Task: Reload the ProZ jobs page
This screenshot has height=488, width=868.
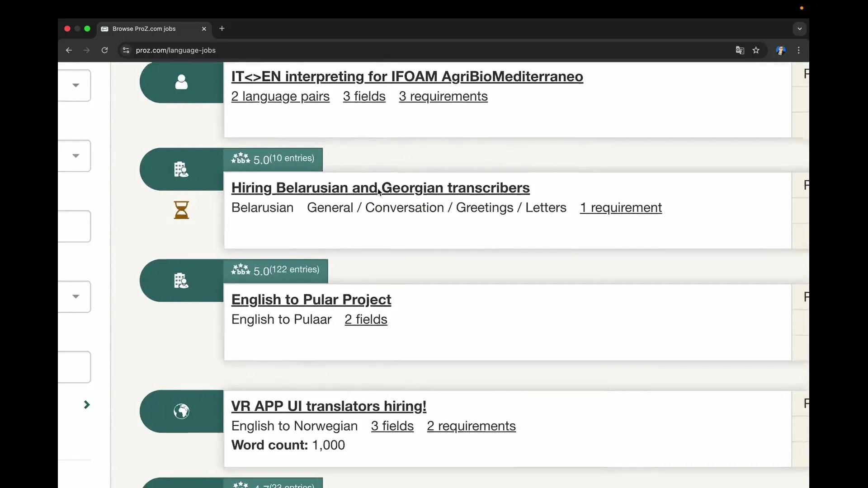Action: point(104,50)
